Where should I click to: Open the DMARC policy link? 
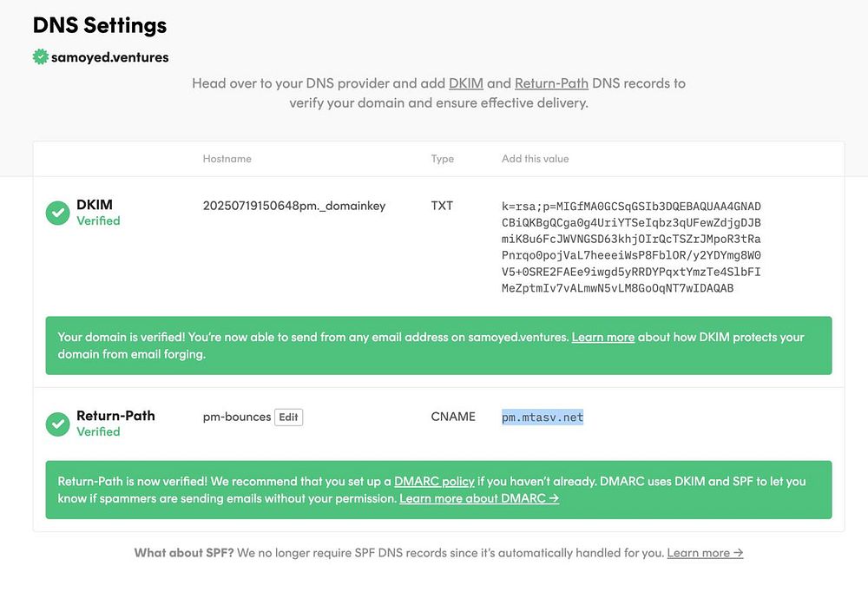(x=434, y=481)
